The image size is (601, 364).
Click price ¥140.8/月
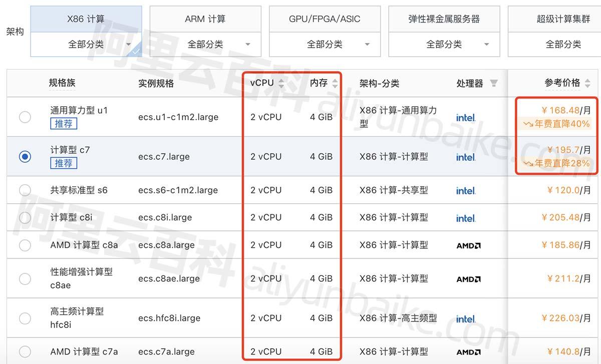[569, 352]
